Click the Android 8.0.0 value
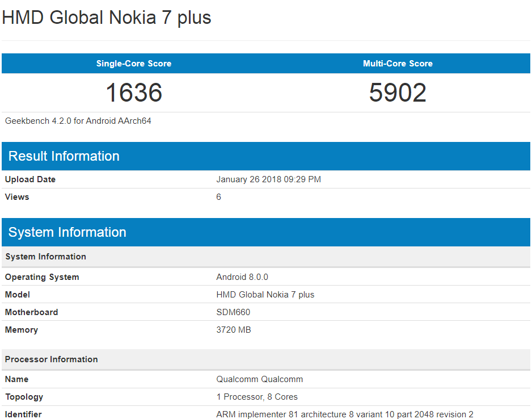Viewport: 532px width, 419px height. (x=242, y=277)
